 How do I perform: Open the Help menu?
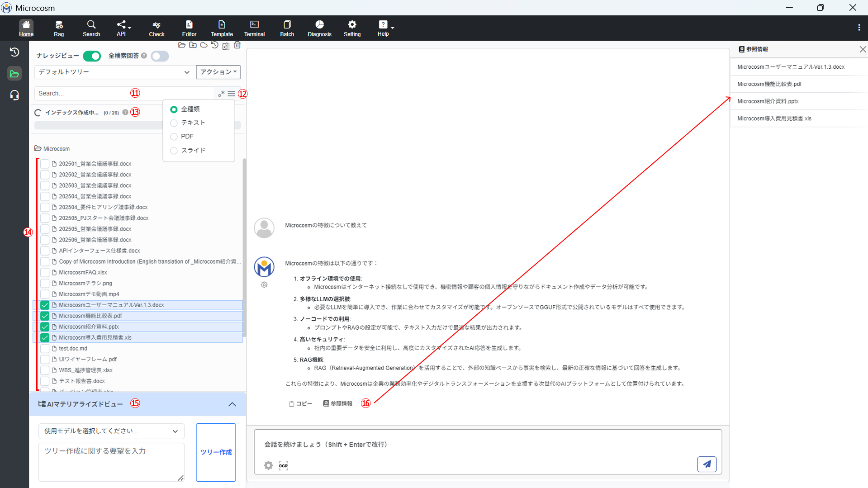[x=383, y=28]
